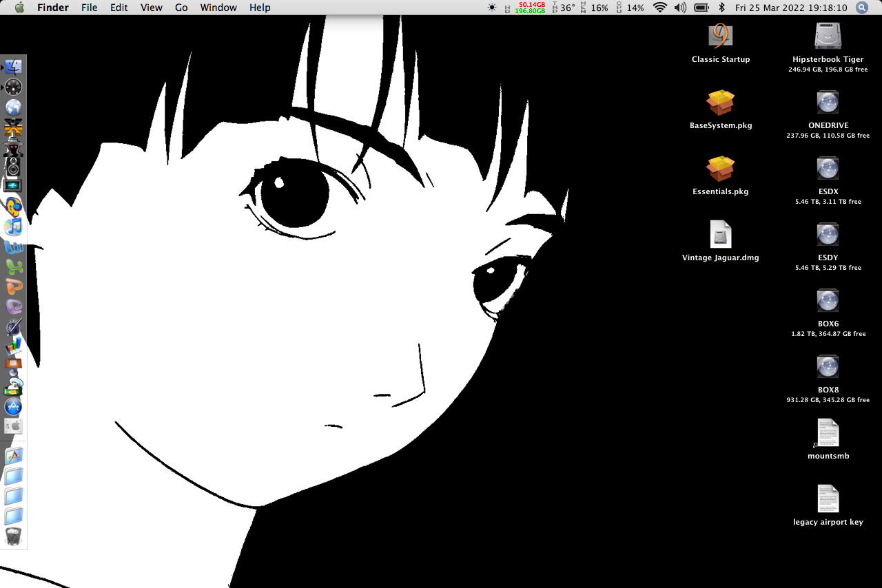This screenshot has width=882, height=588.
Task: Launch the waveform monitor app in dock
Action: click(14, 186)
